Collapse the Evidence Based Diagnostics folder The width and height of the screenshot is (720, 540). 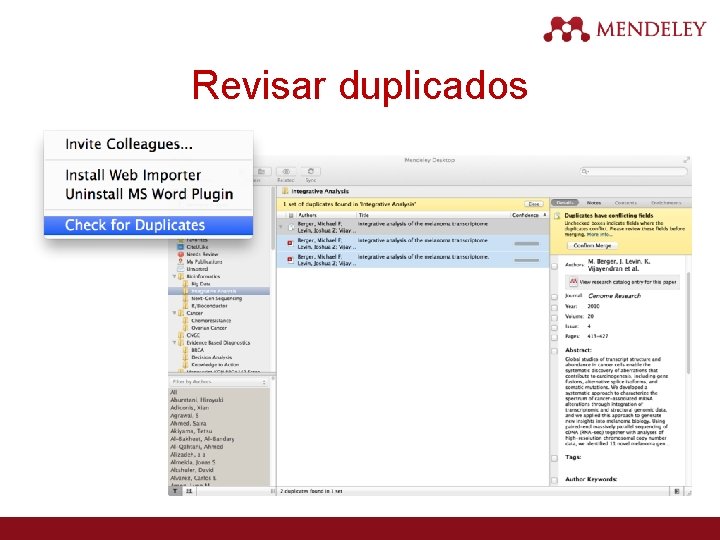click(174, 343)
